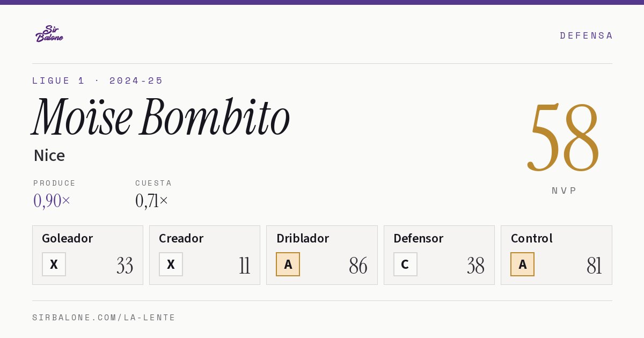
Task: Click the Sir Balone logo
Action: 49,34
